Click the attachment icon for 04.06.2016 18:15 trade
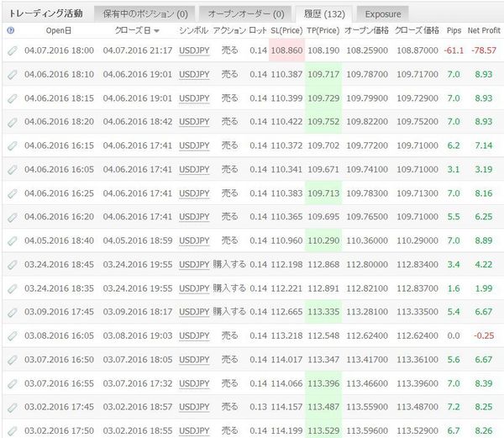504x438 pixels. (x=13, y=98)
